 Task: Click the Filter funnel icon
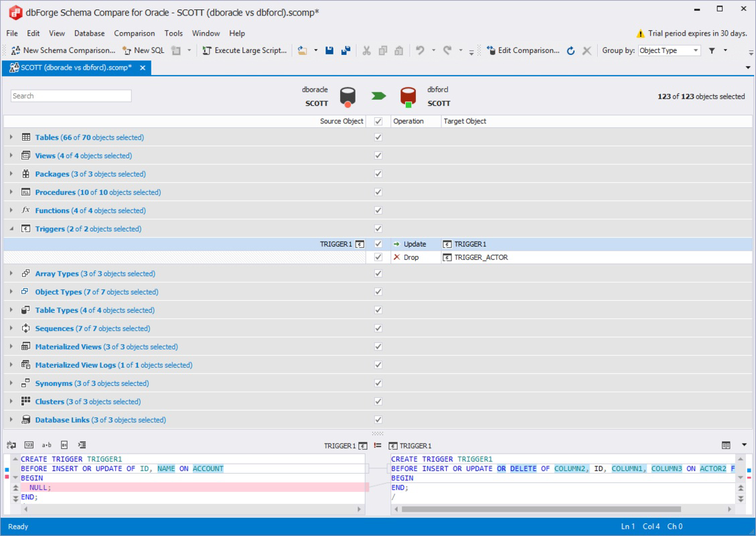(x=712, y=50)
